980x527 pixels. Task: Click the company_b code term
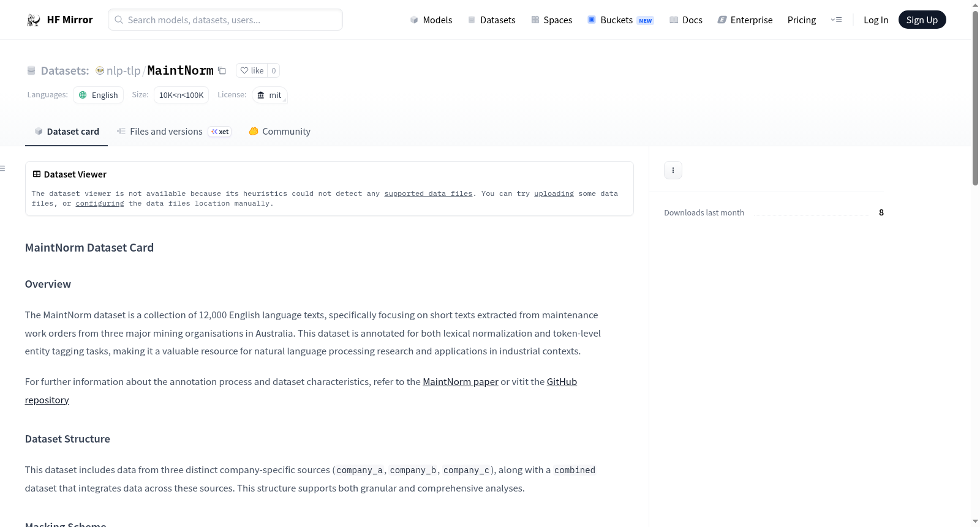pyautogui.click(x=413, y=470)
